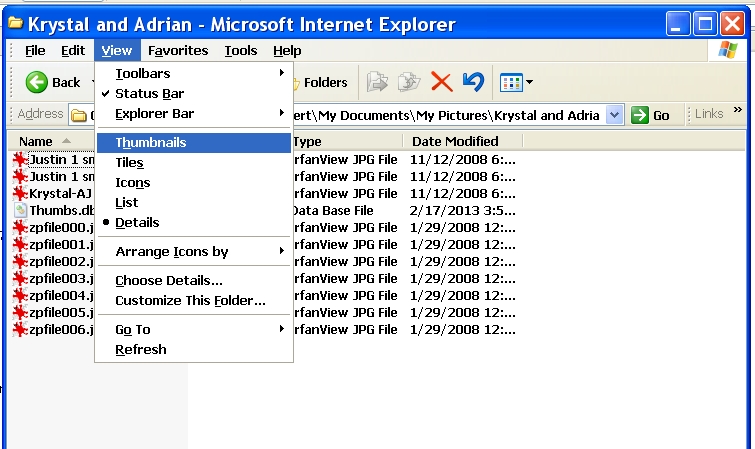Click the zpfile006 file's IrfanView icon

tap(20, 330)
